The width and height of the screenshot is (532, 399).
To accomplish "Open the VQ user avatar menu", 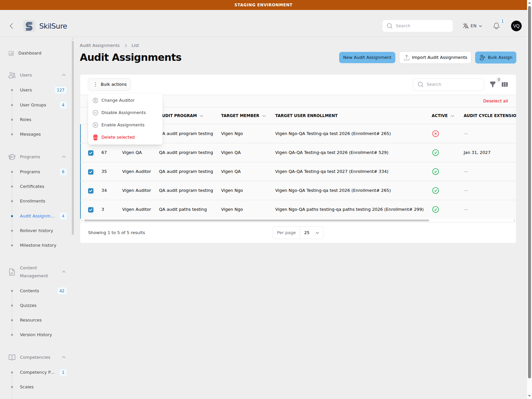I will coord(516,26).
